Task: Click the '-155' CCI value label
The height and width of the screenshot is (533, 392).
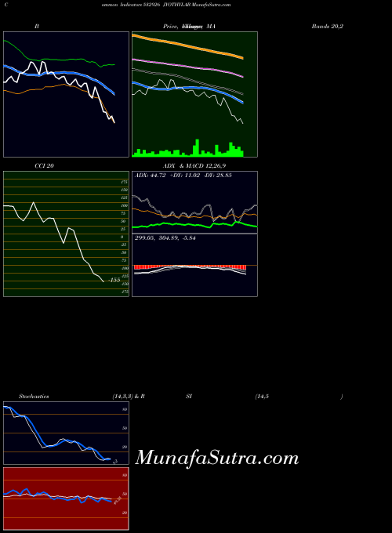Action: click(114, 280)
